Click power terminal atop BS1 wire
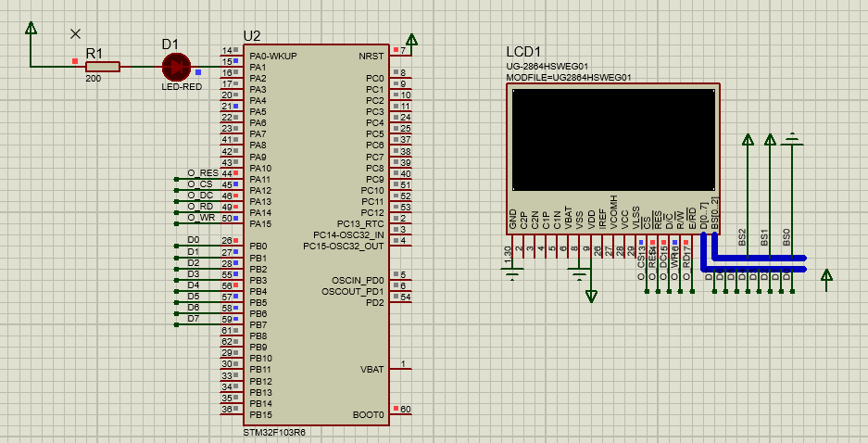868x443 pixels. click(x=770, y=140)
